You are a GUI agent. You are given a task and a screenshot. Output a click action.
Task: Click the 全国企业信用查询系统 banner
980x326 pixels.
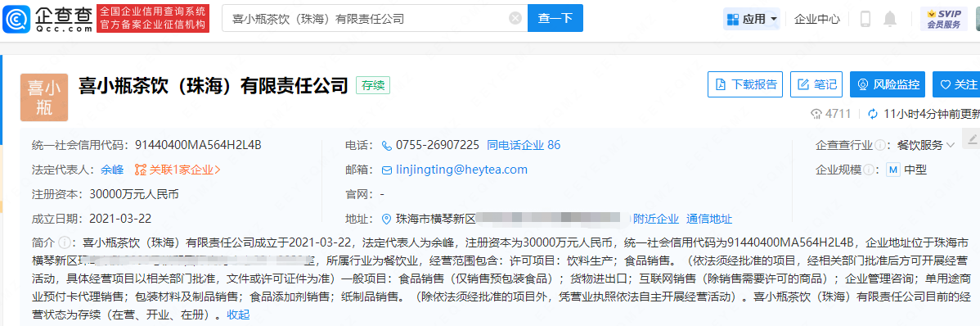(152, 19)
